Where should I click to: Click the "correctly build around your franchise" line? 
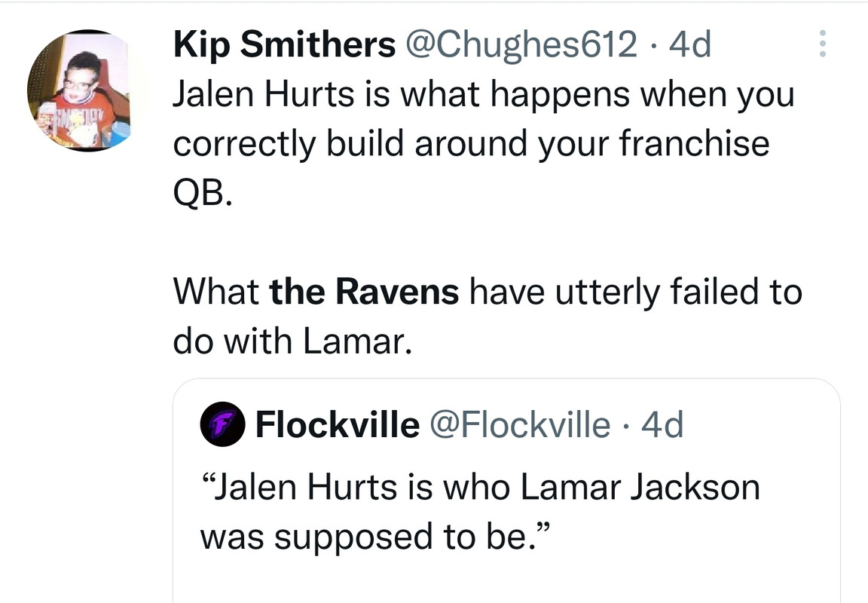pos(471,145)
